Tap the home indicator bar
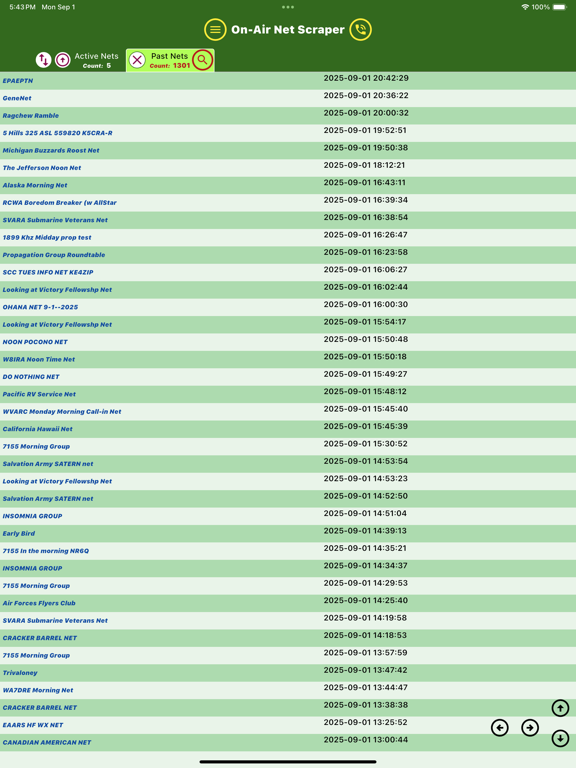Screen dimensions: 576x768 (288, 762)
